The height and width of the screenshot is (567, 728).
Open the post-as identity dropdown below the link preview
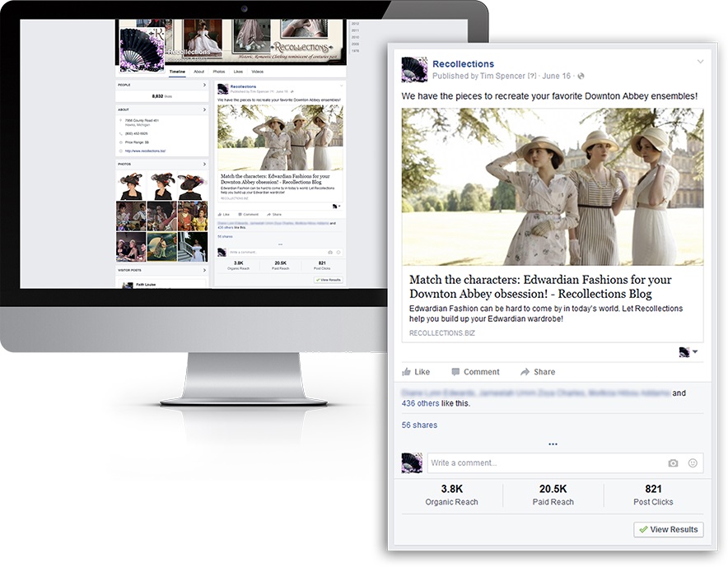(x=688, y=352)
